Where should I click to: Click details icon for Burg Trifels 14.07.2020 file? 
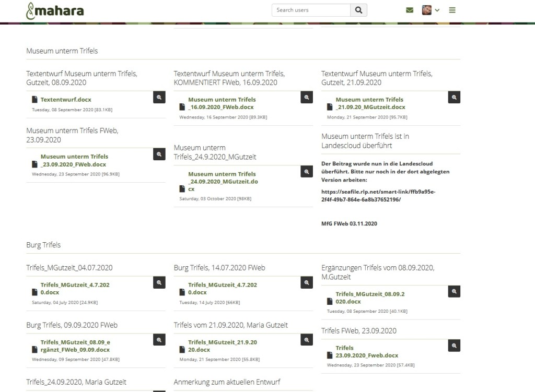tap(307, 282)
